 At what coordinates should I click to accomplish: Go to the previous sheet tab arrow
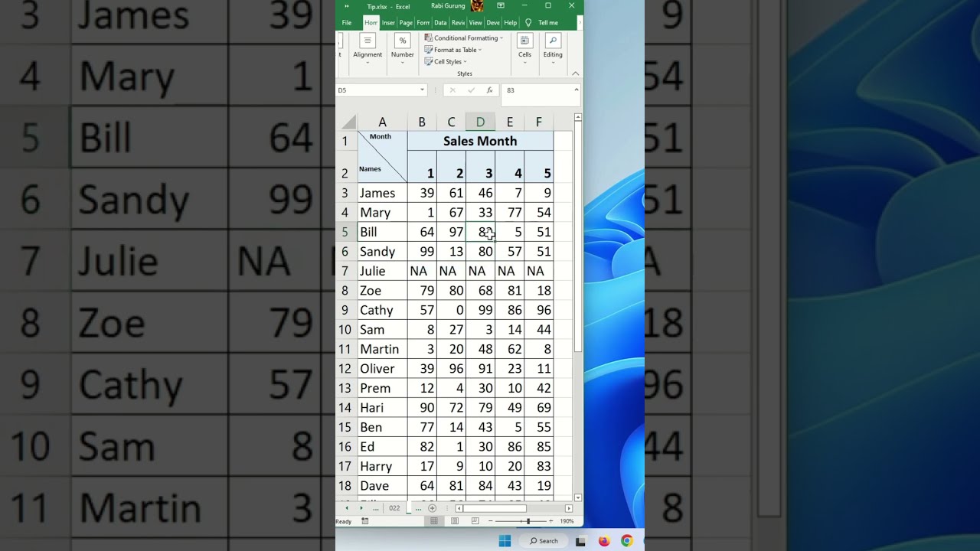click(x=347, y=508)
